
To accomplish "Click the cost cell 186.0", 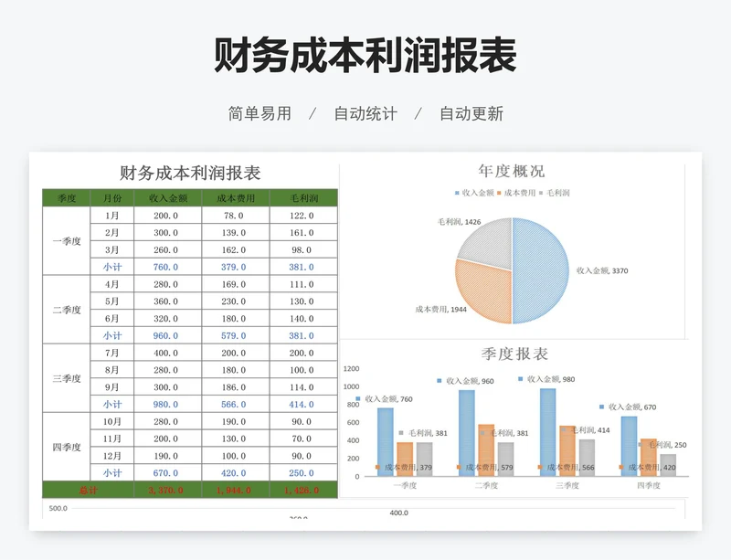I will [236, 387].
